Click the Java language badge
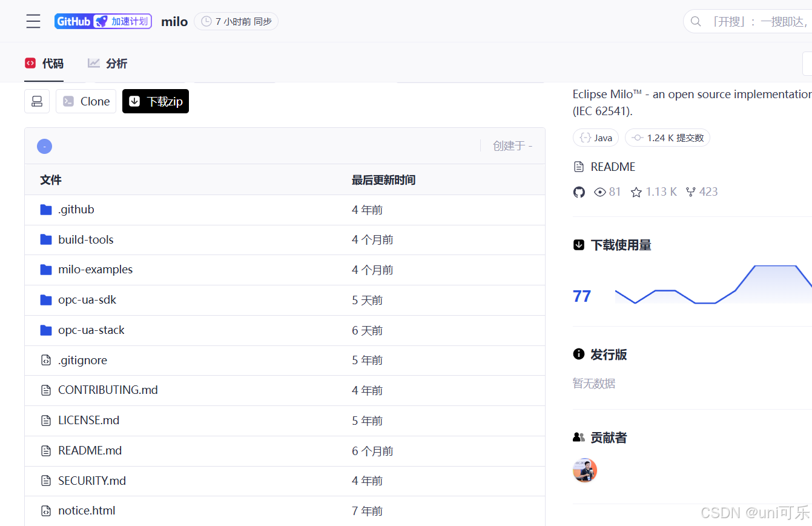 click(x=595, y=138)
